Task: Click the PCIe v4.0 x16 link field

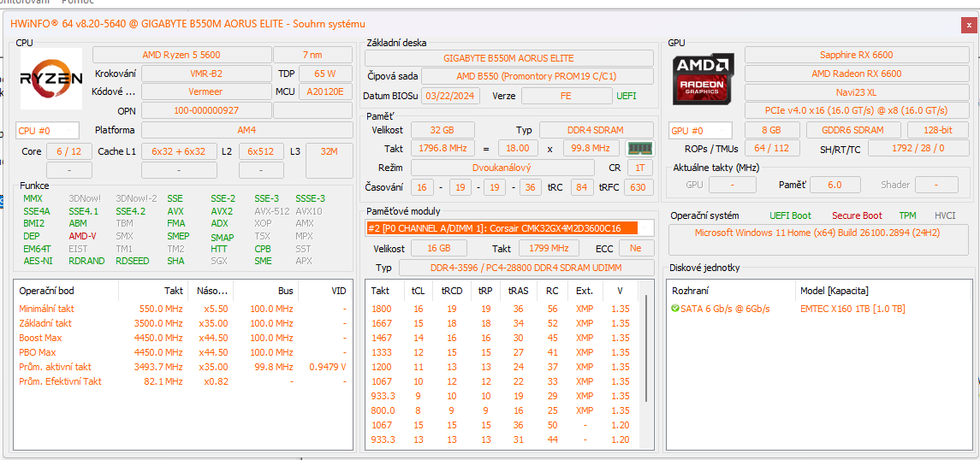Action: 856,110
